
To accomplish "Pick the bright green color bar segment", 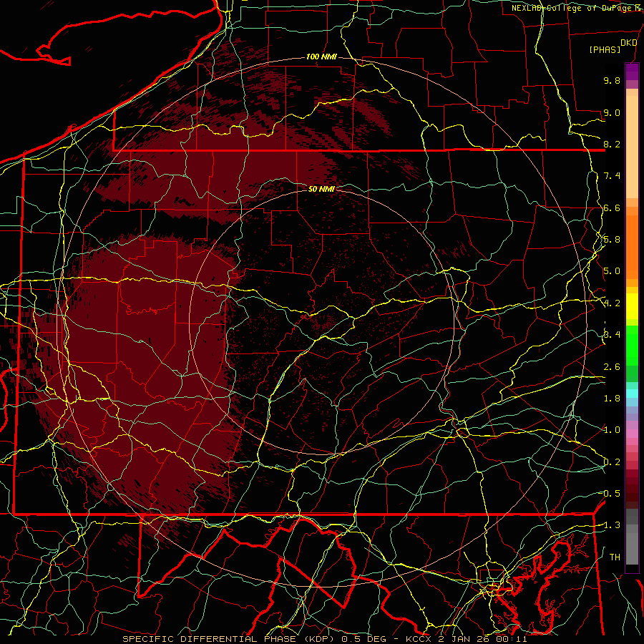I will point(632,346).
